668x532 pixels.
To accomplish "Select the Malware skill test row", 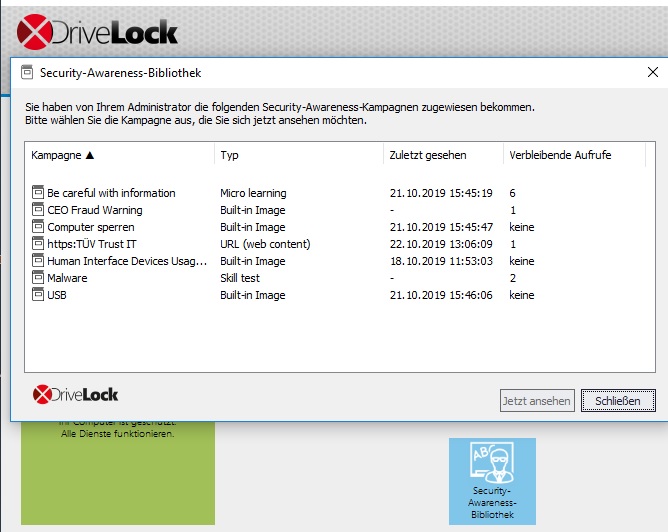I will click(x=67, y=278).
